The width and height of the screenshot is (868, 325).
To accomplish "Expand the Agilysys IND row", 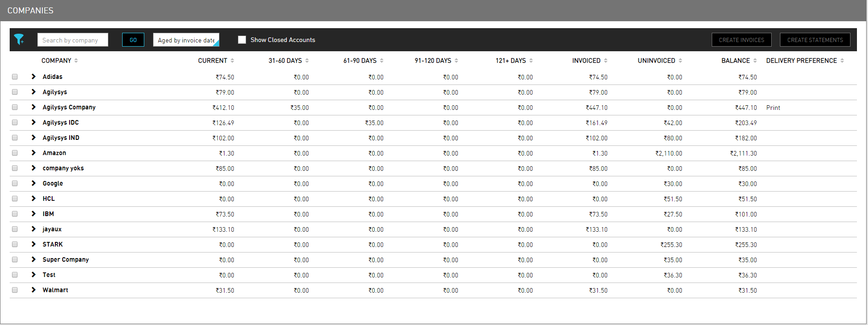I will [x=33, y=138].
